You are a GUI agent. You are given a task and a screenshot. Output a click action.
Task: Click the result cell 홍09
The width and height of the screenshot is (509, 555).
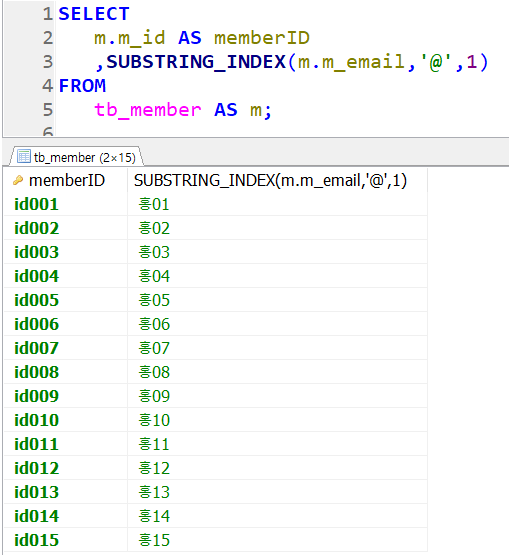point(278,396)
